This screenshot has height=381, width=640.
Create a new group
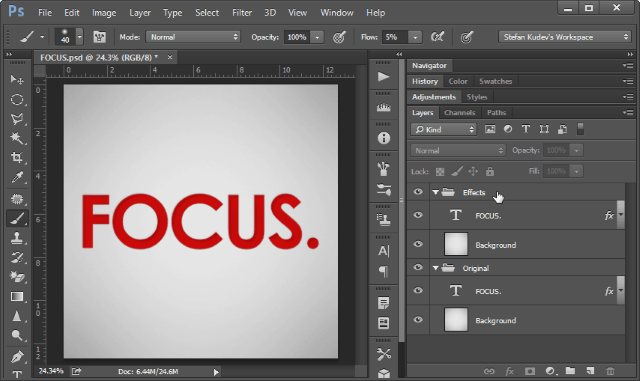pos(570,371)
